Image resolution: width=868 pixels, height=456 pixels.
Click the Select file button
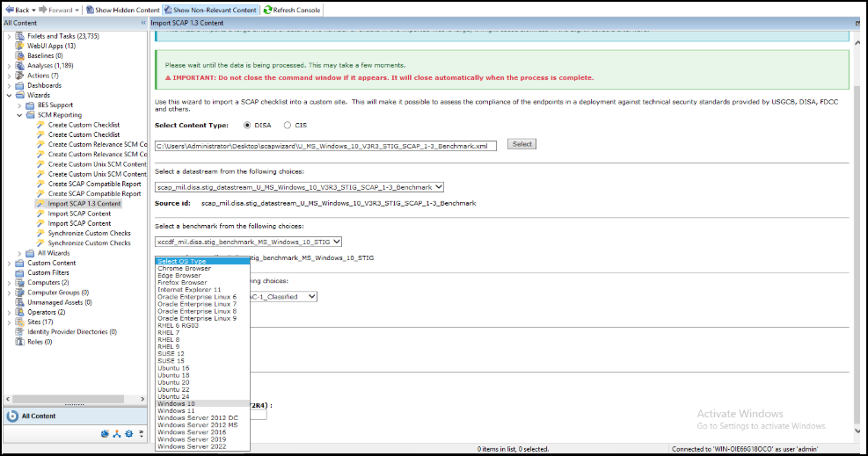coord(522,144)
